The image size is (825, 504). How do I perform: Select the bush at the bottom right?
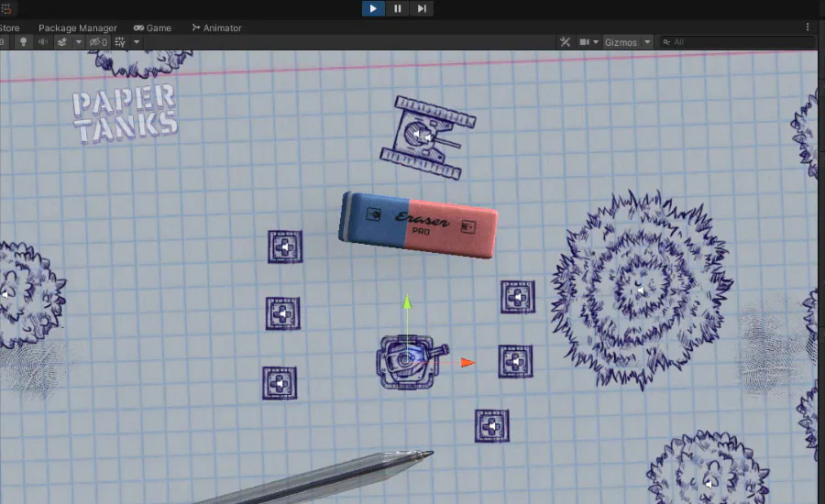click(x=709, y=467)
